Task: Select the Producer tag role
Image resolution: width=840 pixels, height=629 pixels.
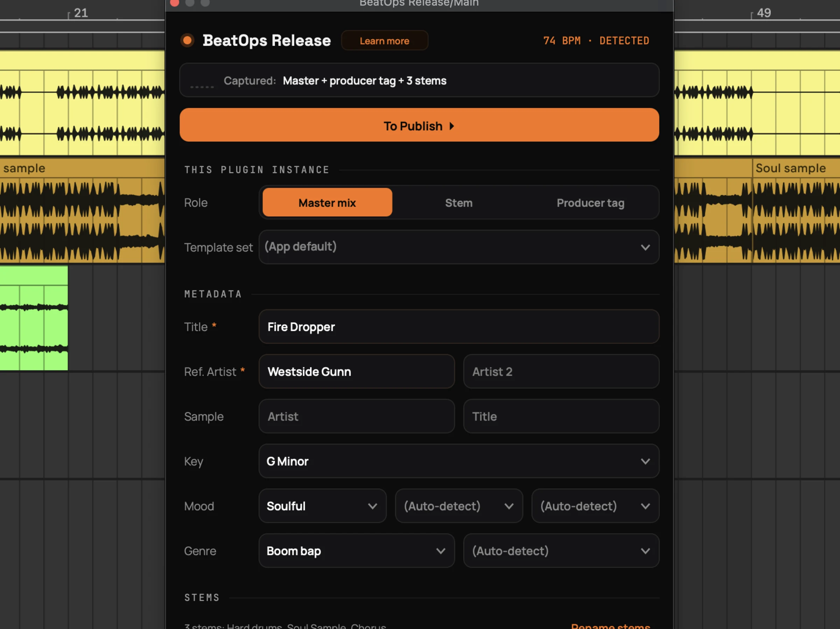Action: pyautogui.click(x=590, y=202)
